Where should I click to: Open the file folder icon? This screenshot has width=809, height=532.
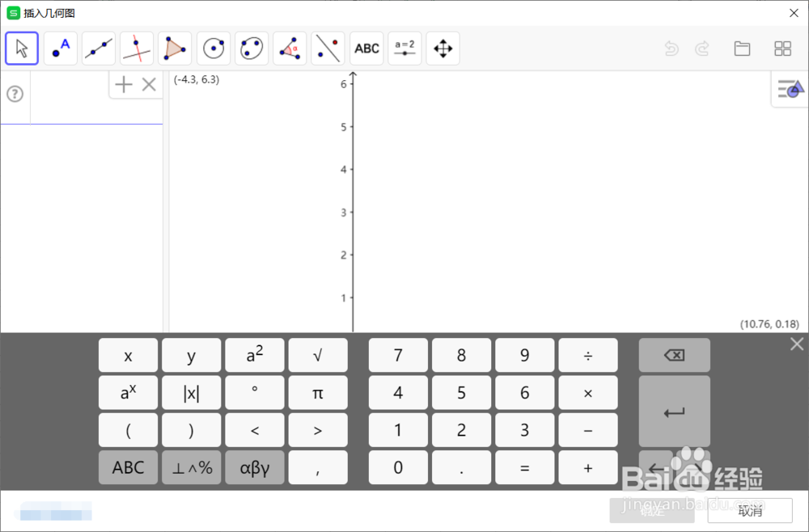(742, 49)
